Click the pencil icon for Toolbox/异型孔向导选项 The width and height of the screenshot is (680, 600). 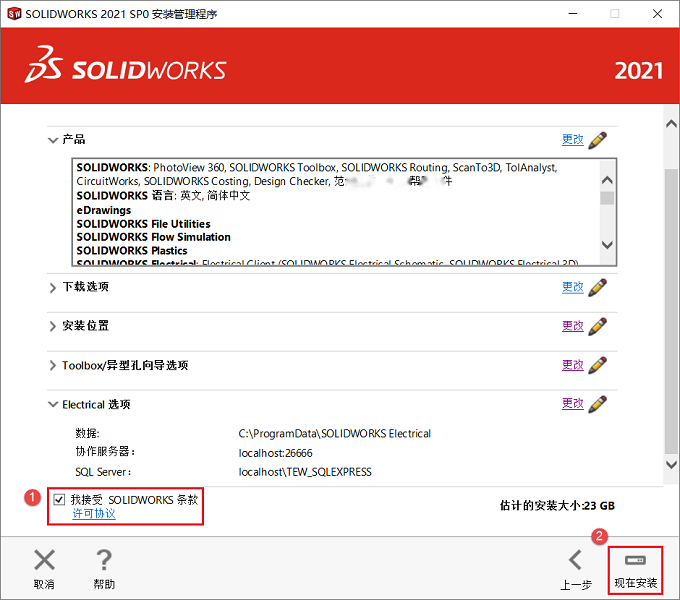click(x=598, y=365)
